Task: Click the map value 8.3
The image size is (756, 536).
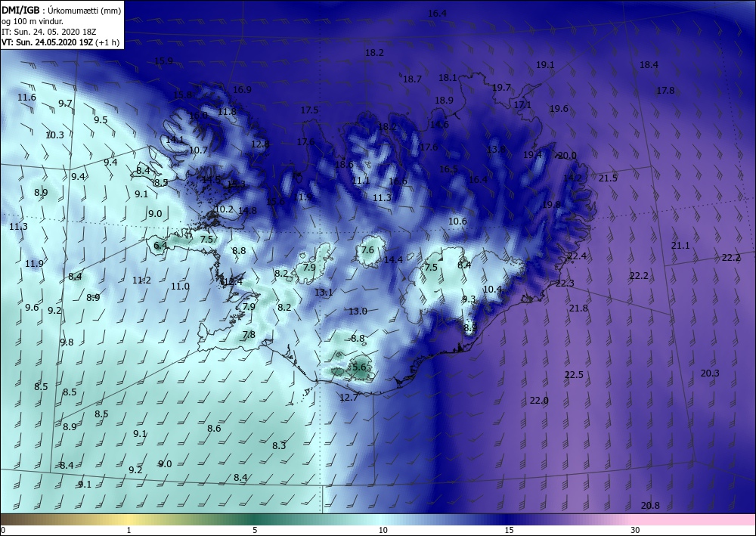Action: point(279,445)
